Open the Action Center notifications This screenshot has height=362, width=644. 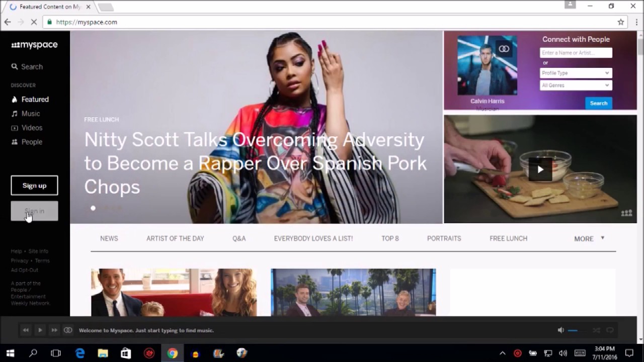629,353
